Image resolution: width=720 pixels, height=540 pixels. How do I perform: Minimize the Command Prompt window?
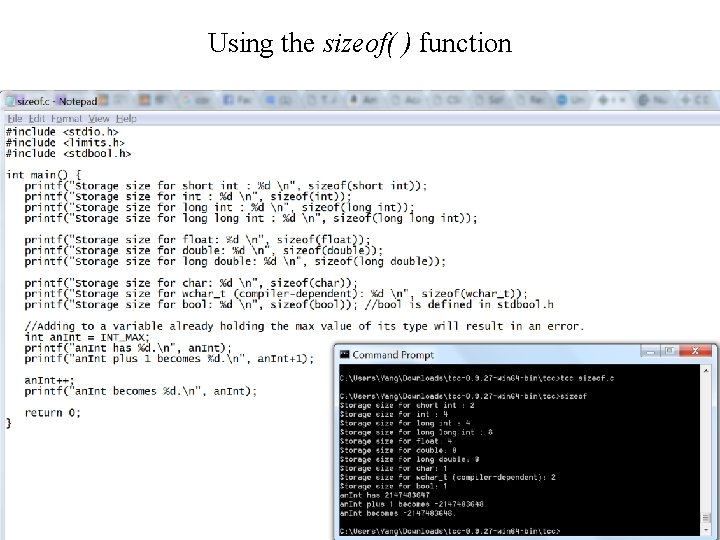click(650, 351)
